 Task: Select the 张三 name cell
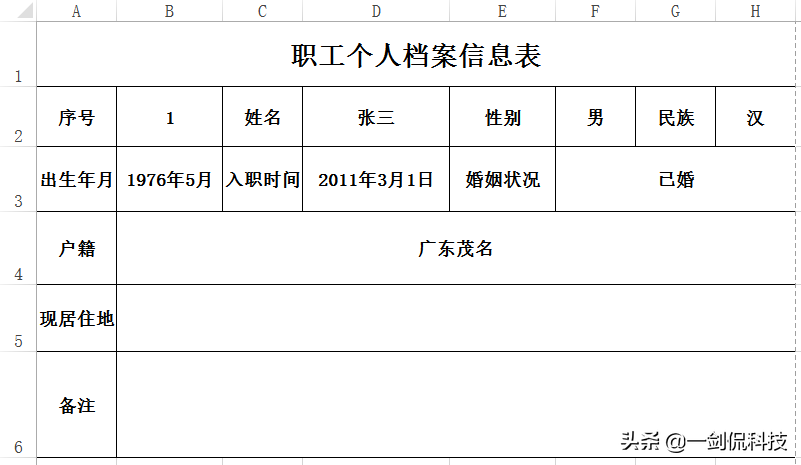376,117
